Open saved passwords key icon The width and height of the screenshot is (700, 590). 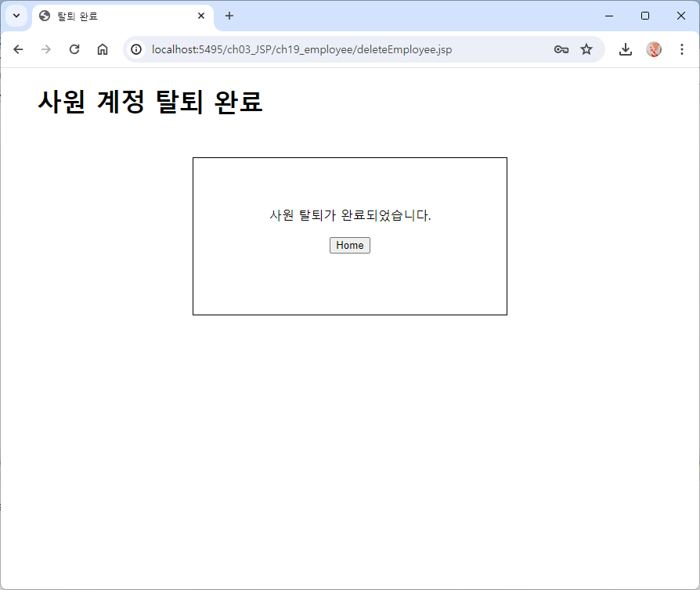tap(561, 49)
